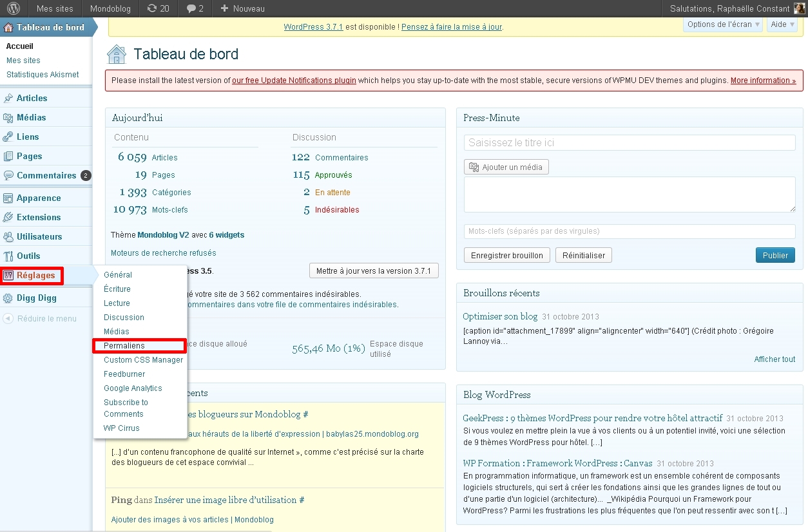The image size is (808, 532).
Task: Click the user avatar thumbnail at top right
Action: click(x=799, y=8)
